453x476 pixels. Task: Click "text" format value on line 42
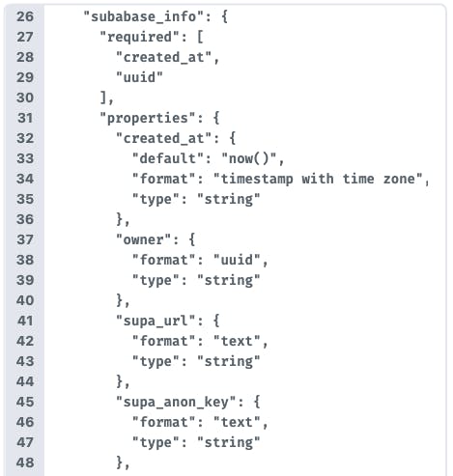pos(237,341)
